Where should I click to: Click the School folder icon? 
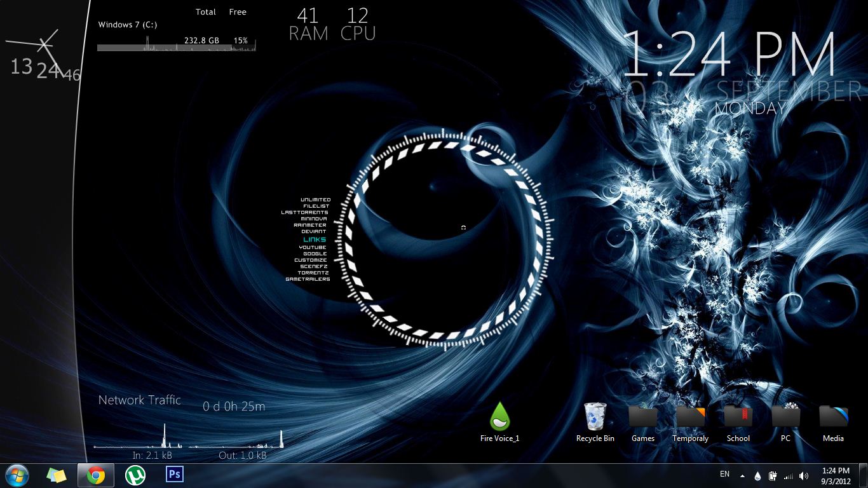[738, 417]
